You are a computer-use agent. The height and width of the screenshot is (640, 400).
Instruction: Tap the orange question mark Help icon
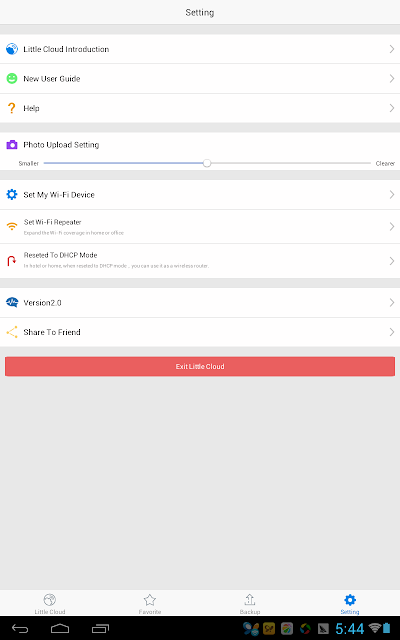(11, 108)
